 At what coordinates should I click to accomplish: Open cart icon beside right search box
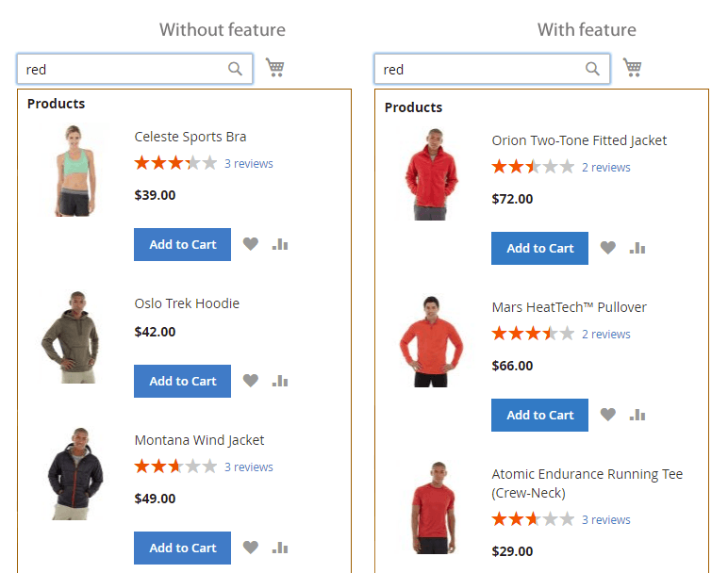coord(633,68)
